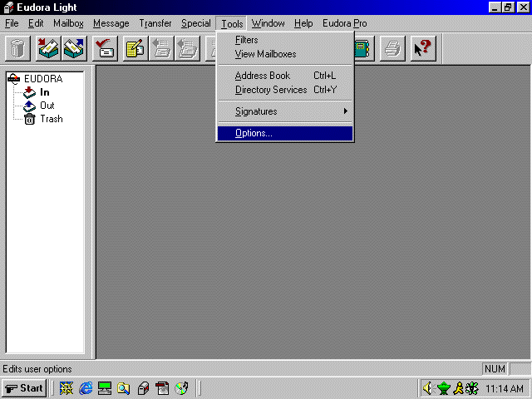Image resolution: width=532 pixels, height=399 pixels.
Task: Click the Eudora Light title bar icon
Action: pos(8,7)
